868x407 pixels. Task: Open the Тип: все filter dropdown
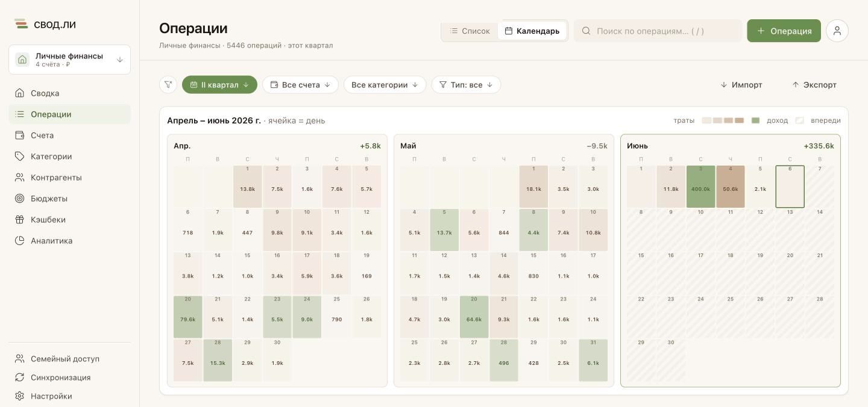coord(466,85)
